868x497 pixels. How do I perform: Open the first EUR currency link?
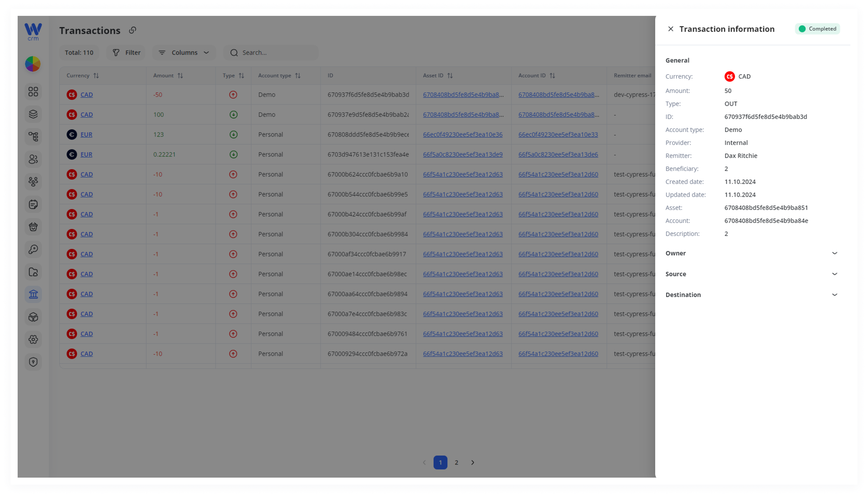coord(86,134)
